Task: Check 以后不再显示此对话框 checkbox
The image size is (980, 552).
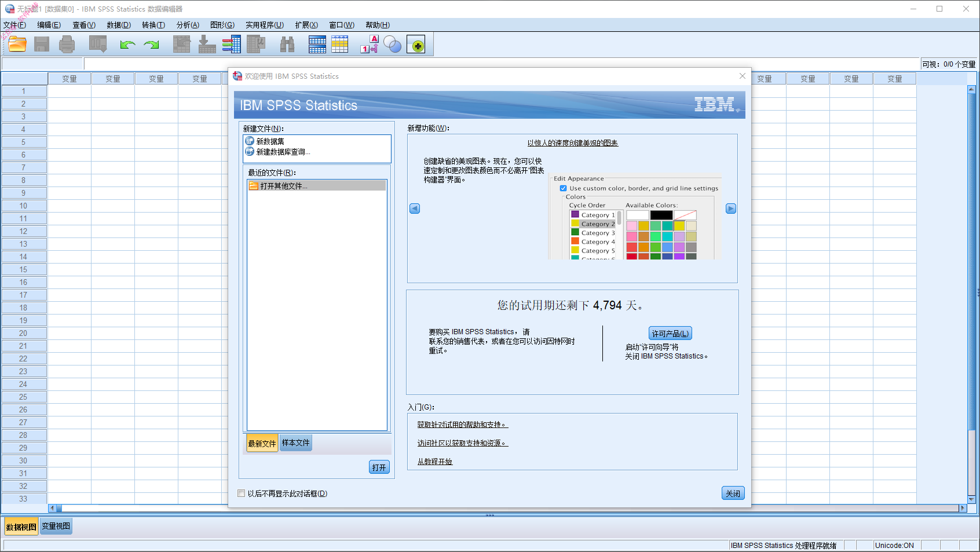Action: [x=242, y=493]
